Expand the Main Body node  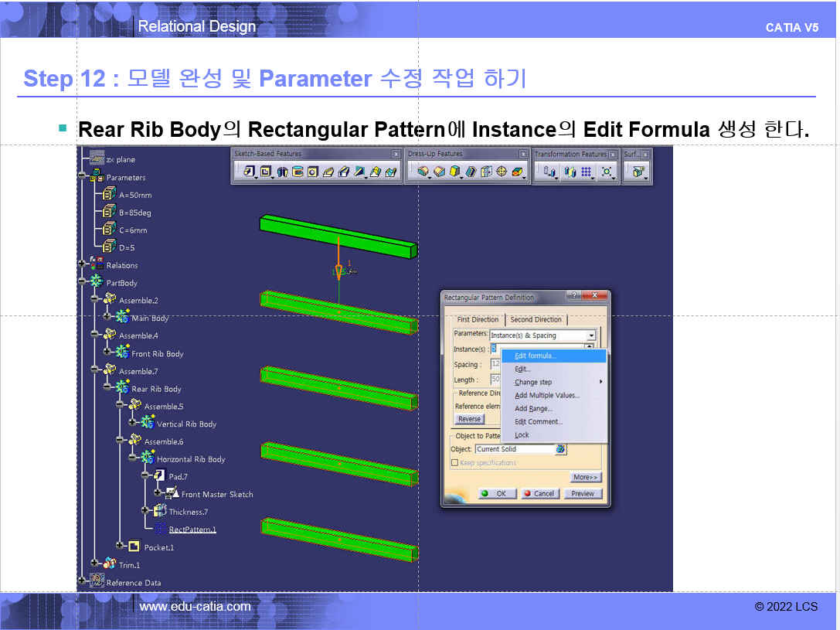pos(107,318)
